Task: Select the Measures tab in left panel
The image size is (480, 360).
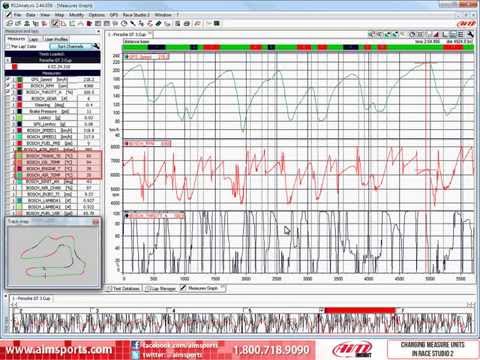Action: (16, 39)
